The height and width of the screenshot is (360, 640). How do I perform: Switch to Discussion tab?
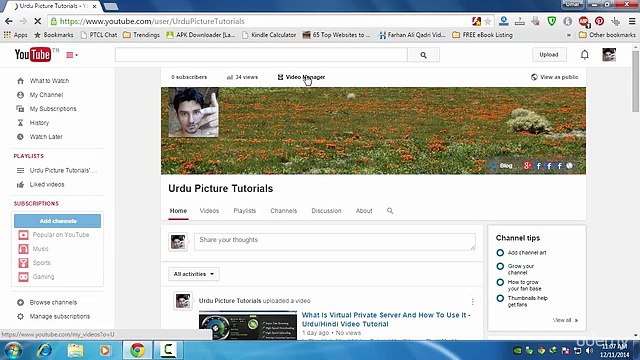pyautogui.click(x=326, y=211)
